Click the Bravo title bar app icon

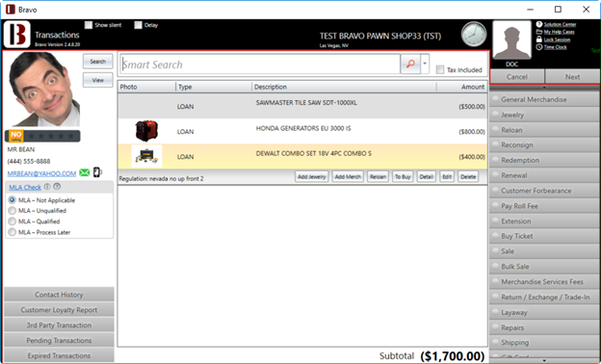pos(11,10)
